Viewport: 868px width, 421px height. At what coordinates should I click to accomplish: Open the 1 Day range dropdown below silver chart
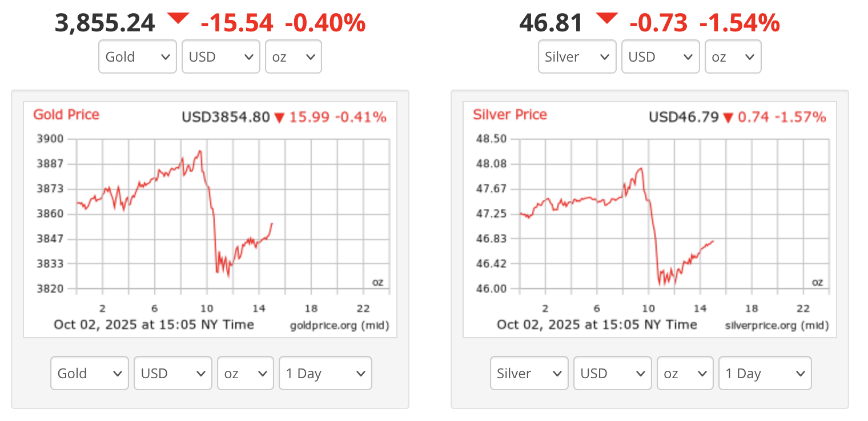click(765, 373)
